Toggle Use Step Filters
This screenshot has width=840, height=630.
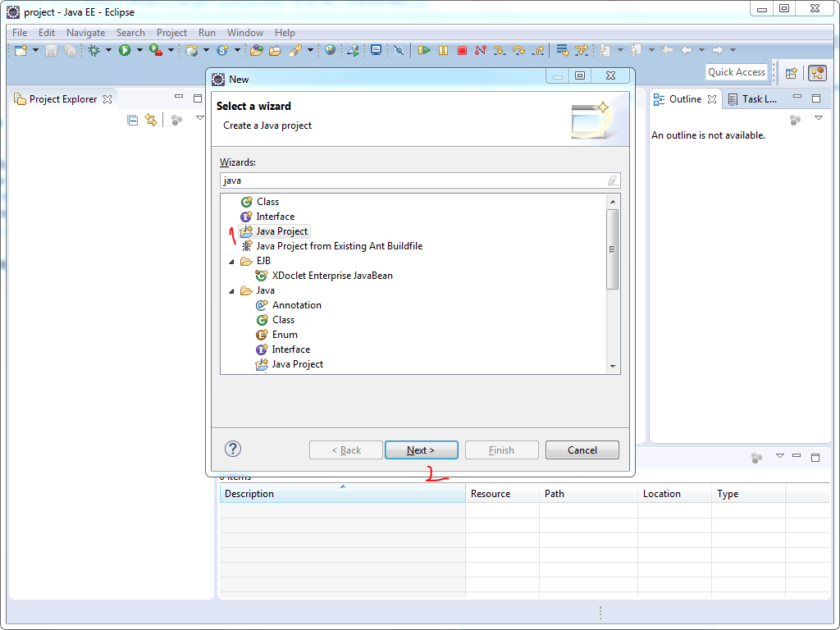coord(582,50)
